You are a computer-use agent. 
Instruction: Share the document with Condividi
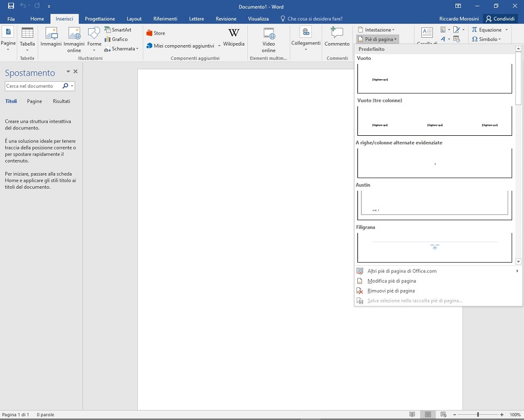[x=500, y=19]
